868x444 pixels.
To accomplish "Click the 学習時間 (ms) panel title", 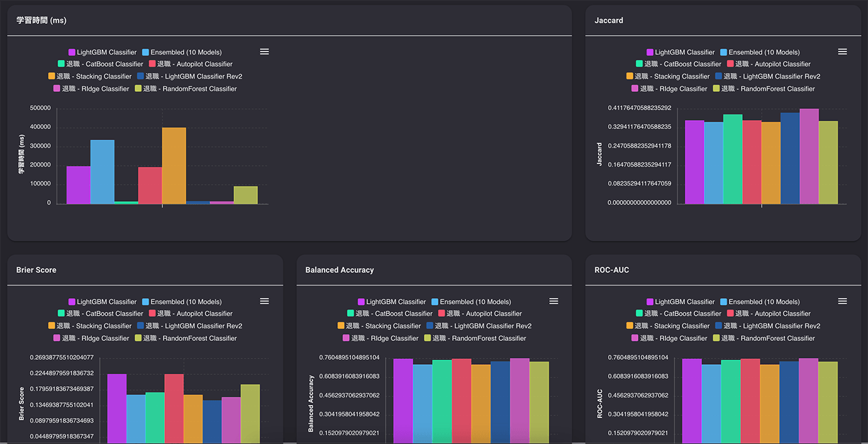I will click(x=42, y=20).
